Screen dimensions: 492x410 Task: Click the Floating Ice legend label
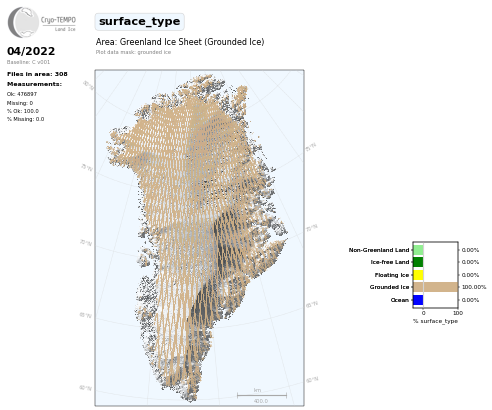392,275
